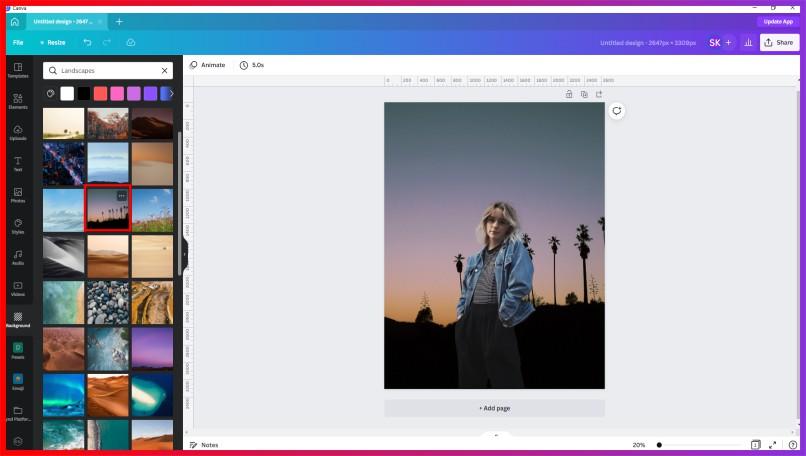Toggle fullscreen presentation mode icon
806x456 pixels.
click(772, 445)
